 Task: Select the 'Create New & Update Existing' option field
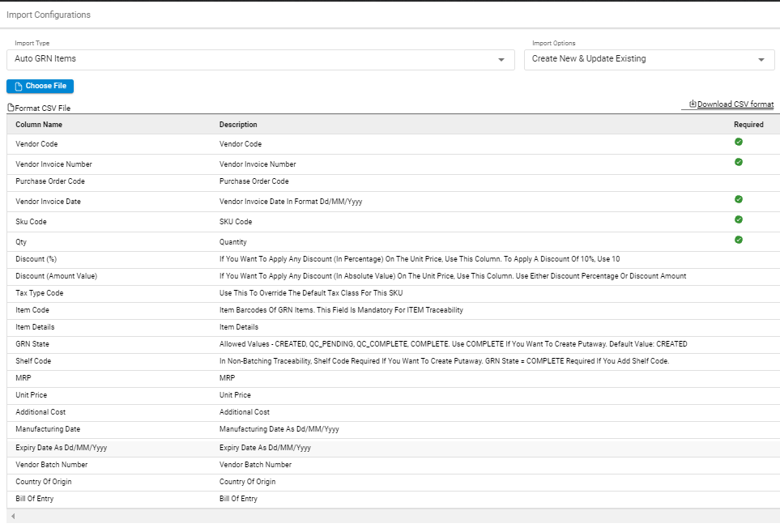click(x=649, y=60)
